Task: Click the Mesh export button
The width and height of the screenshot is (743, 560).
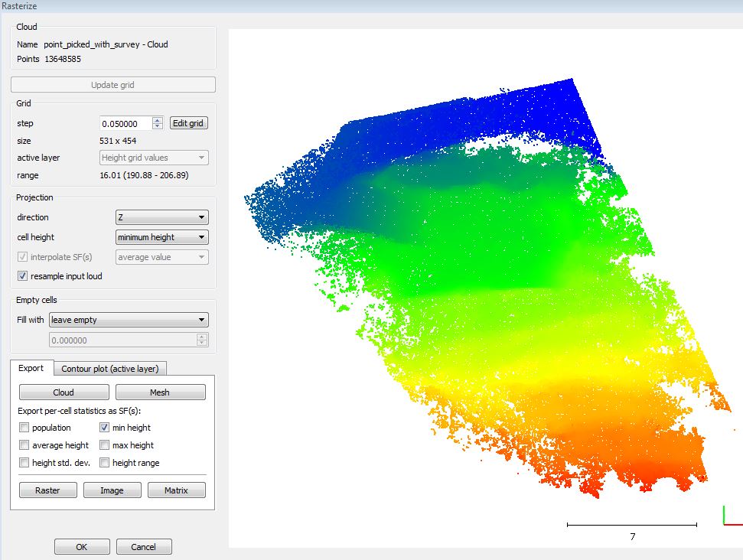Action: click(x=160, y=392)
